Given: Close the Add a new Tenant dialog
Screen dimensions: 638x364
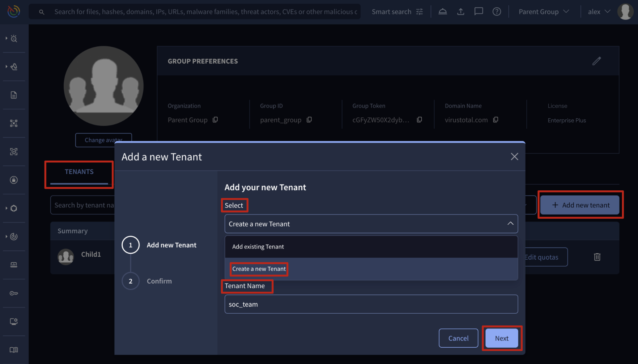Looking at the screenshot, I should coord(514,157).
